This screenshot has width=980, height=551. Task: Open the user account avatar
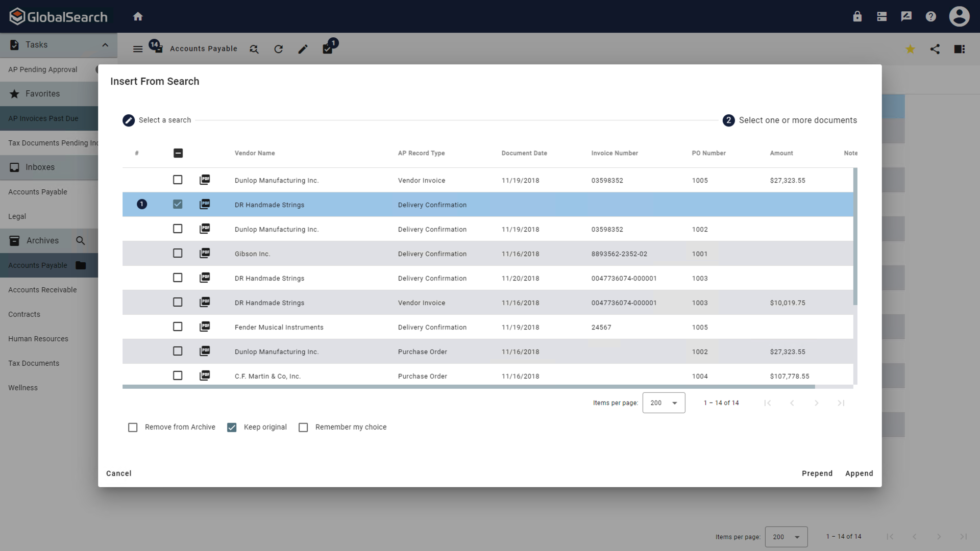click(960, 16)
